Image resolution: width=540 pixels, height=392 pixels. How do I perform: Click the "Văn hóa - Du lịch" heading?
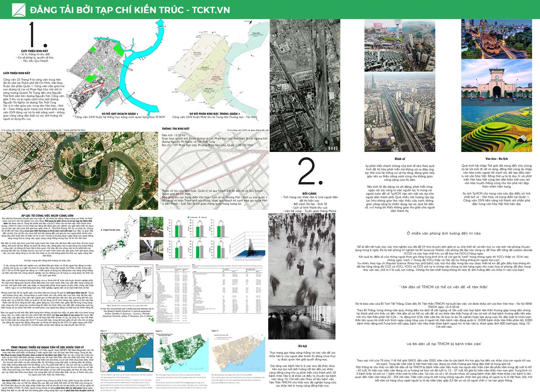click(x=496, y=159)
